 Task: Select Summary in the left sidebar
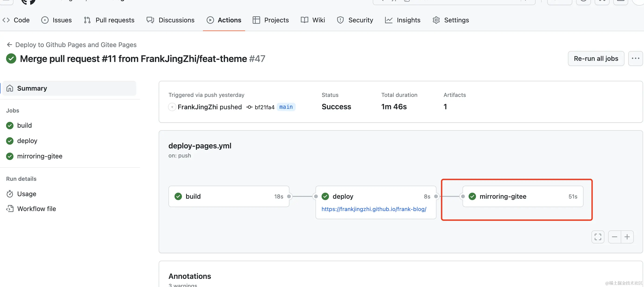click(32, 88)
